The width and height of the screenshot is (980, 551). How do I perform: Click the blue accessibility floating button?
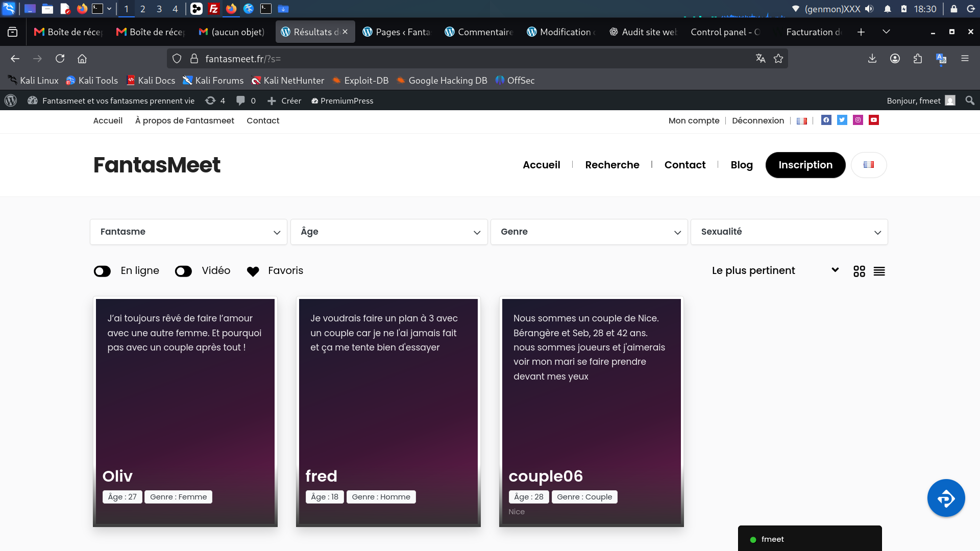(x=946, y=498)
